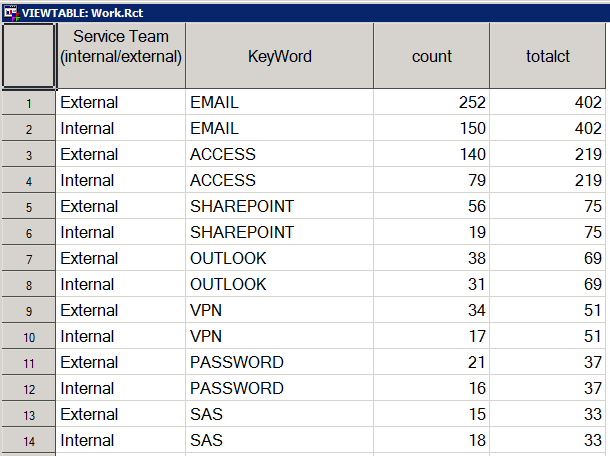Screen dimensions: 610x456
Task: Click the OUTLOOK keyword cell in row 8
Action: (x=280, y=285)
